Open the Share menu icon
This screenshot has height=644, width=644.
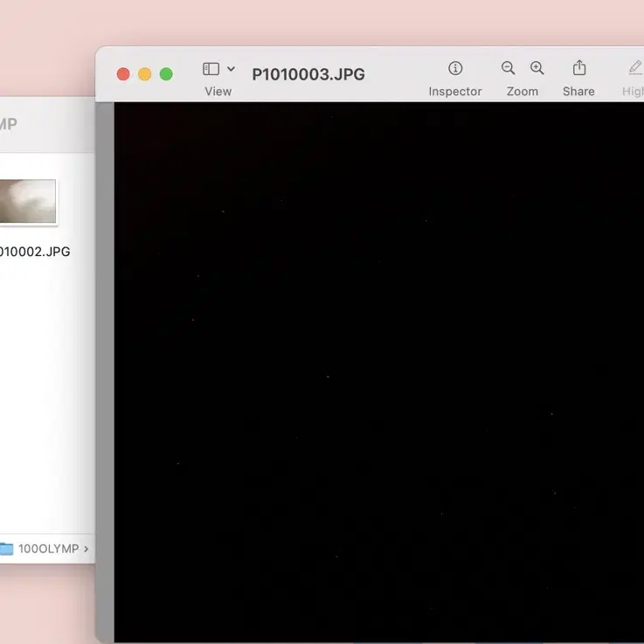579,68
